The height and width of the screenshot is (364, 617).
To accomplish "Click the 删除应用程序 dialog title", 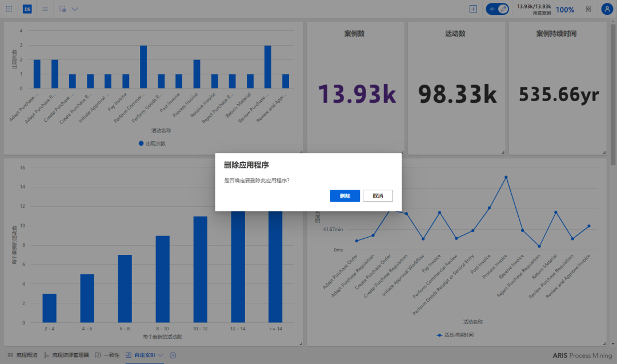I will (x=246, y=165).
